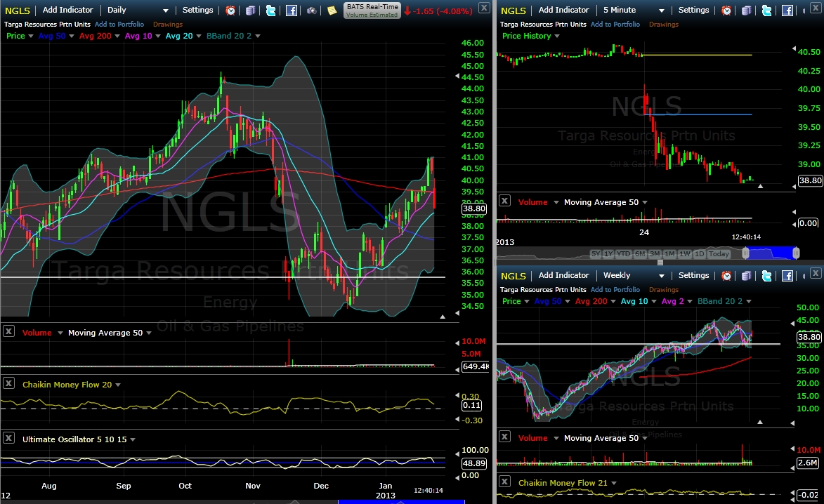
Task: Open Add Indicator on Weekly chart
Action: tap(563, 276)
